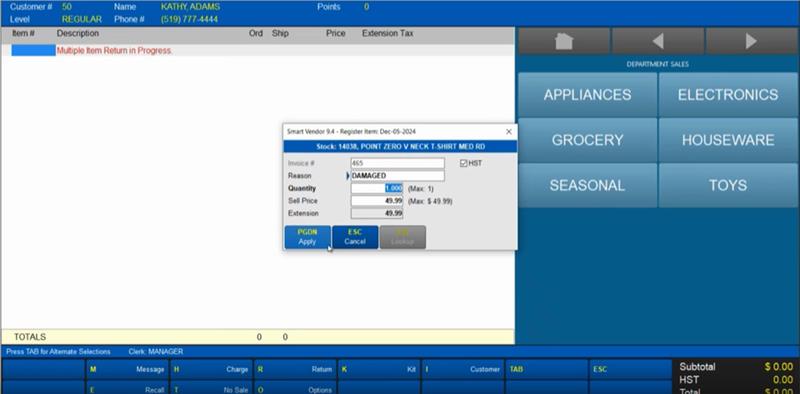
Task: Click the ESC Cancel button
Action: point(355,237)
